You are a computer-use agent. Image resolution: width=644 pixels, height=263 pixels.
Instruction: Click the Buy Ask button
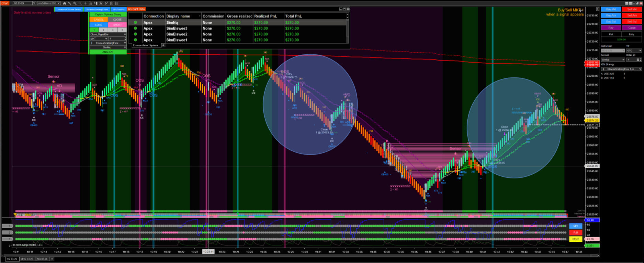611,15
